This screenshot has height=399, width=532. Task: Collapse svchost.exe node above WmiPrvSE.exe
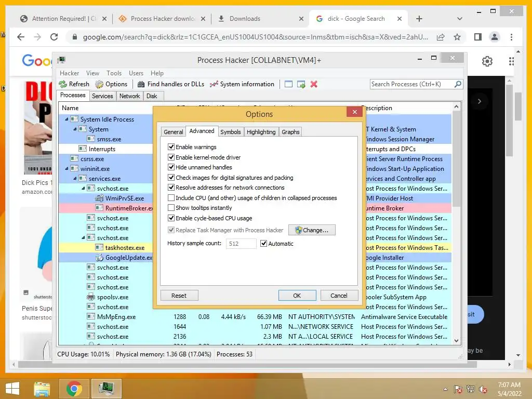[x=83, y=188]
